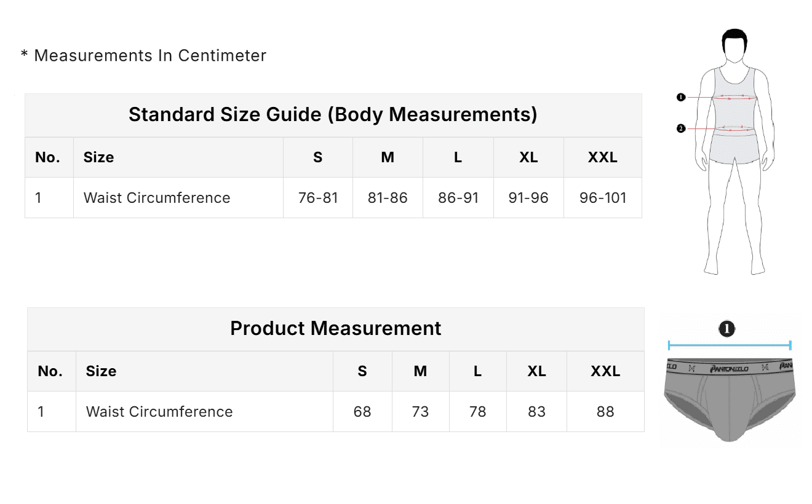The width and height of the screenshot is (812, 504).
Task: Click the XXL header in Standard Size Guide
Action: coord(603,157)
